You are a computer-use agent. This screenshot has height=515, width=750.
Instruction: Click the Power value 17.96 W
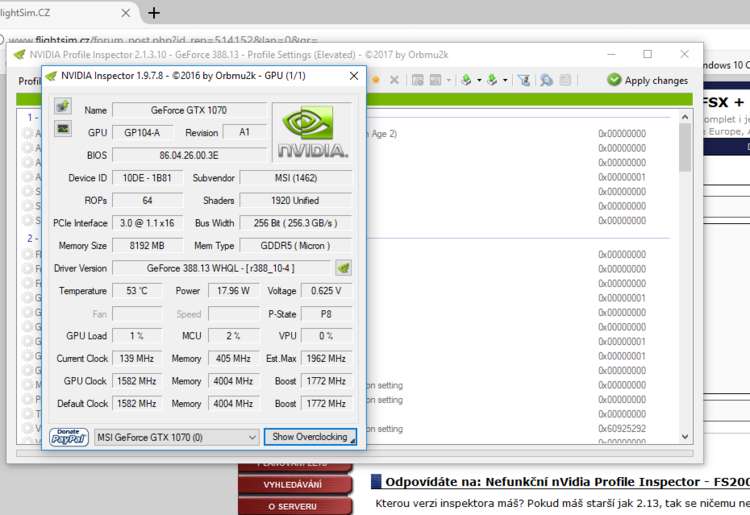coord(233,291)
